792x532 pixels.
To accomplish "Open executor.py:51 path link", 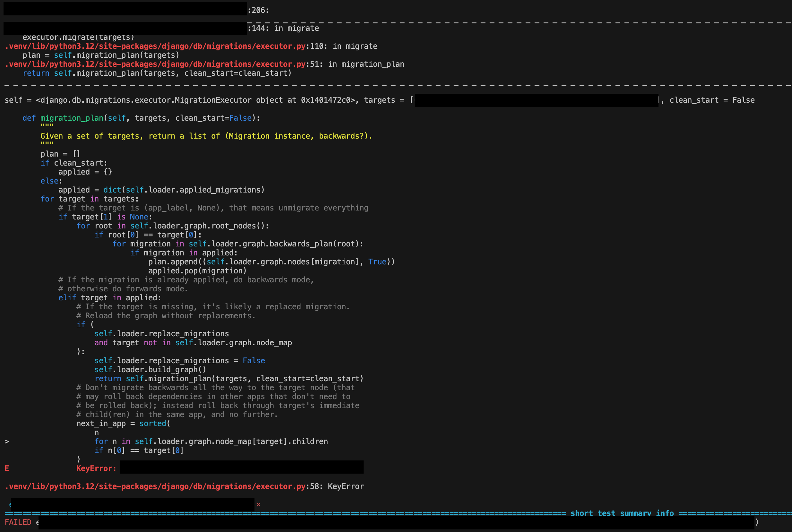I will point(155,64).
